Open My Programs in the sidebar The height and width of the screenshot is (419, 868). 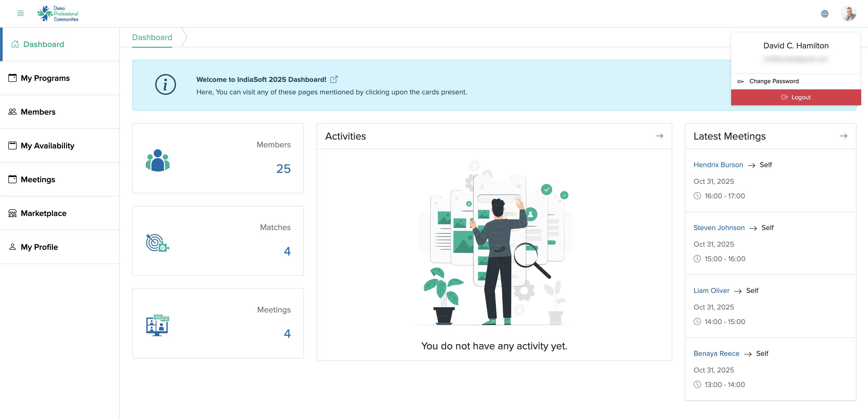tap(60, 78)
